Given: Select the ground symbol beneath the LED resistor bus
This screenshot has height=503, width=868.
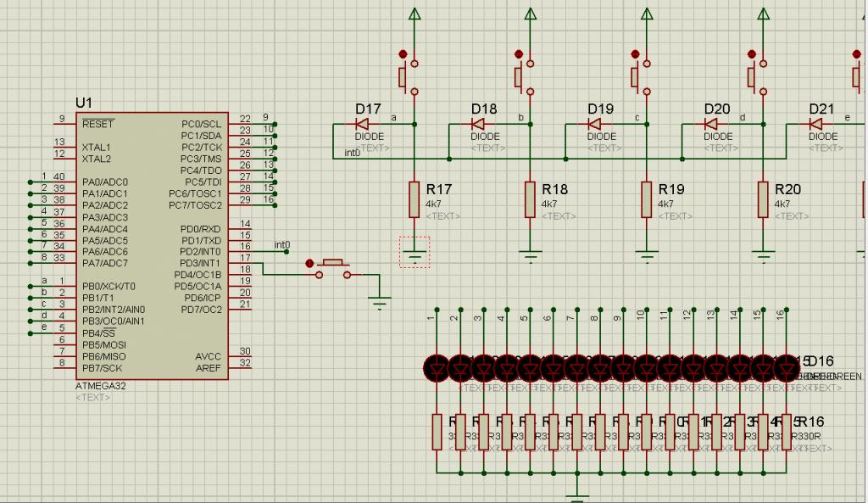Looking at the screenshot, I should click(576, 497).
